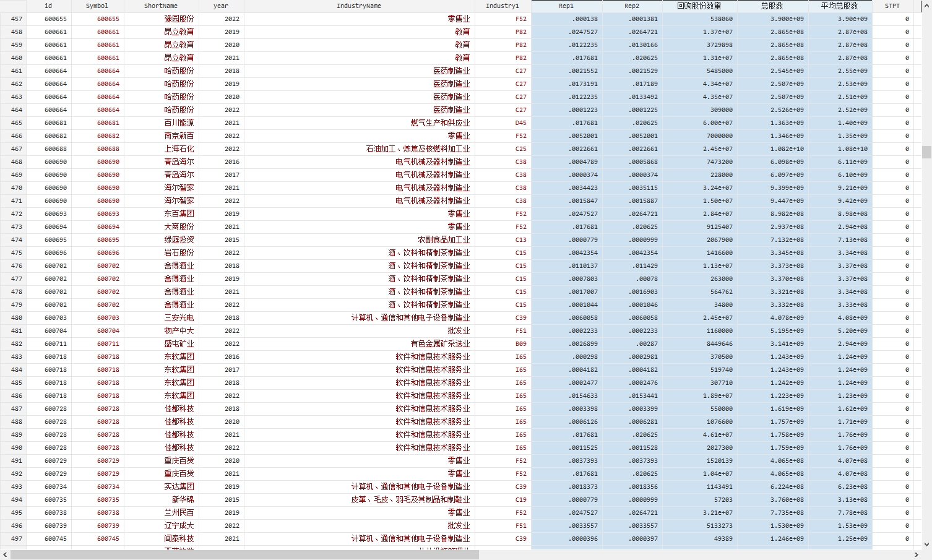Click 回购股份数量 value 34800
The width and height of the screenshot is (932, 560).
pyautogui.click(x=723, y=305)
